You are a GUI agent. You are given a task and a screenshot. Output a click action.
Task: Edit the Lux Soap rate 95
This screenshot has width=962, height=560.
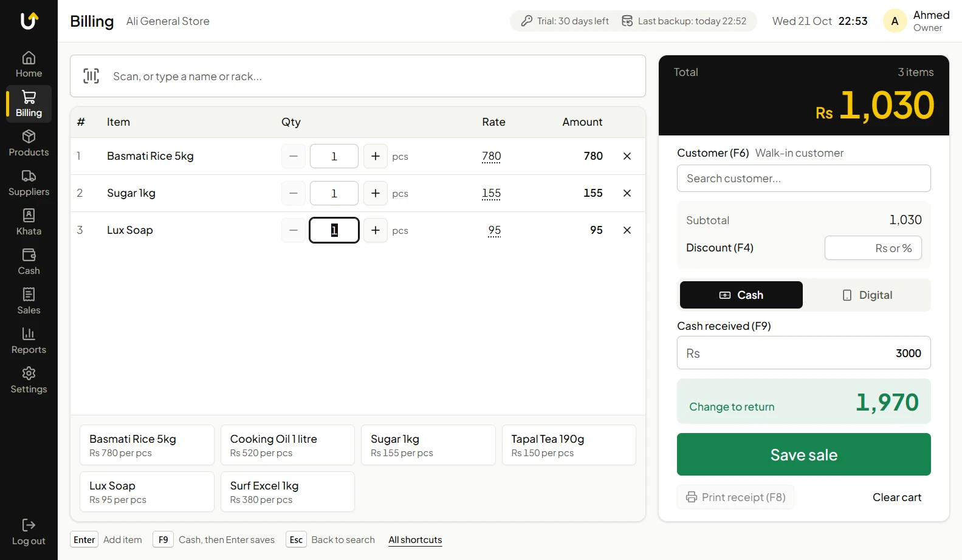point(495,230)
